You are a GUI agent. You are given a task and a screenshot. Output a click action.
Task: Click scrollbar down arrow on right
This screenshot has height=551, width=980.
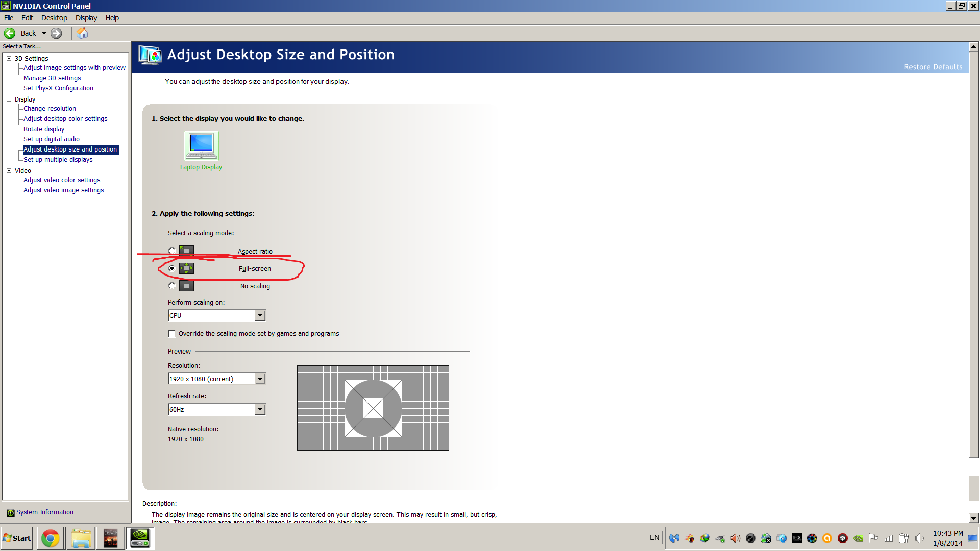(973, 518)
